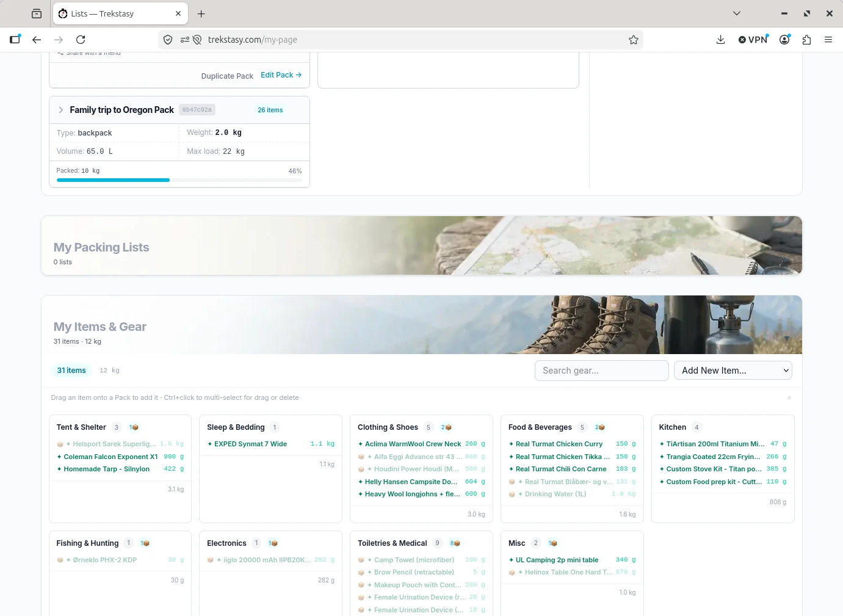Viewport: 843px width, 616px height.
Task: Open the downloads panel
Action: click(x=720, y=40)
